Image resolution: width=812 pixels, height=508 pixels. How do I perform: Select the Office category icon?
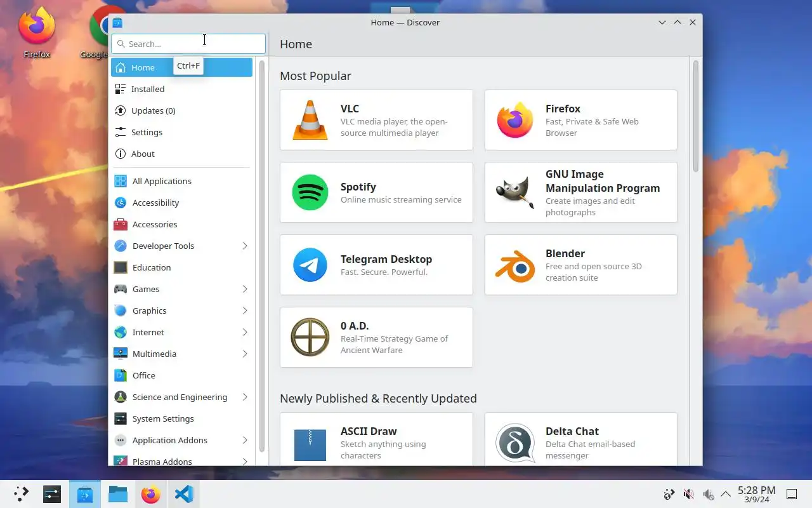[x=121, y=375]
